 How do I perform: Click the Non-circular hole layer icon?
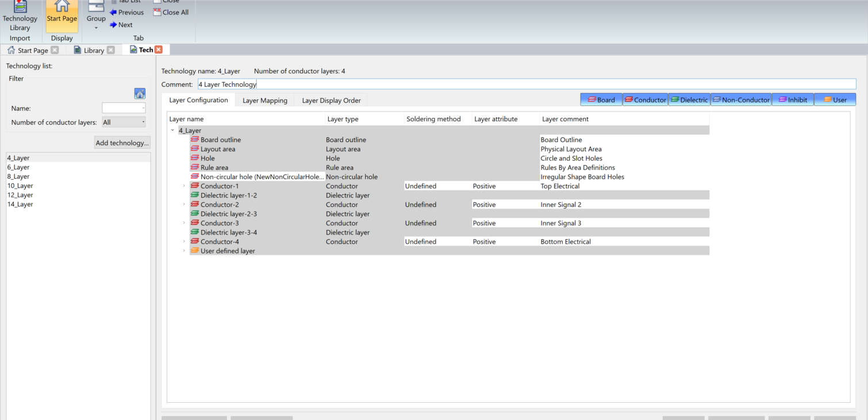click(194, 176)
